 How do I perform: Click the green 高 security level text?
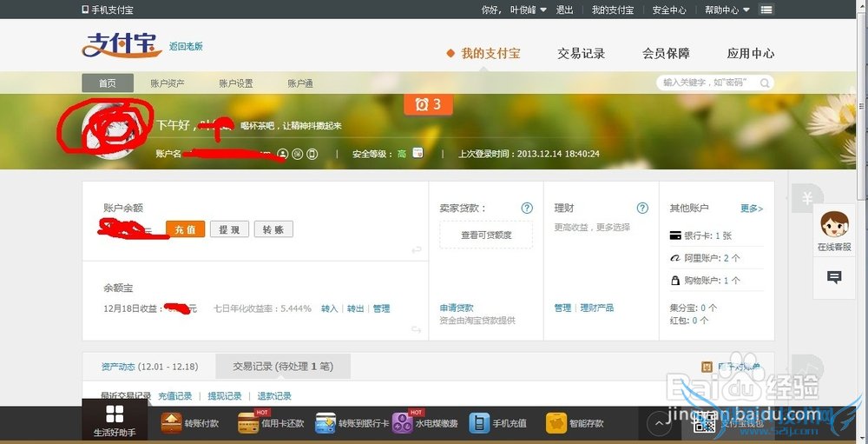[402, 154]
